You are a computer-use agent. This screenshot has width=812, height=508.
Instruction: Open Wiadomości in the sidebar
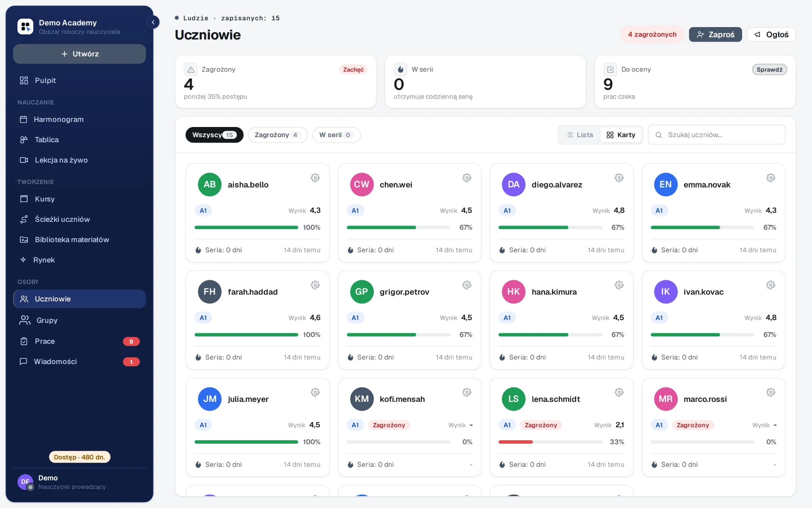click(80, 362)
